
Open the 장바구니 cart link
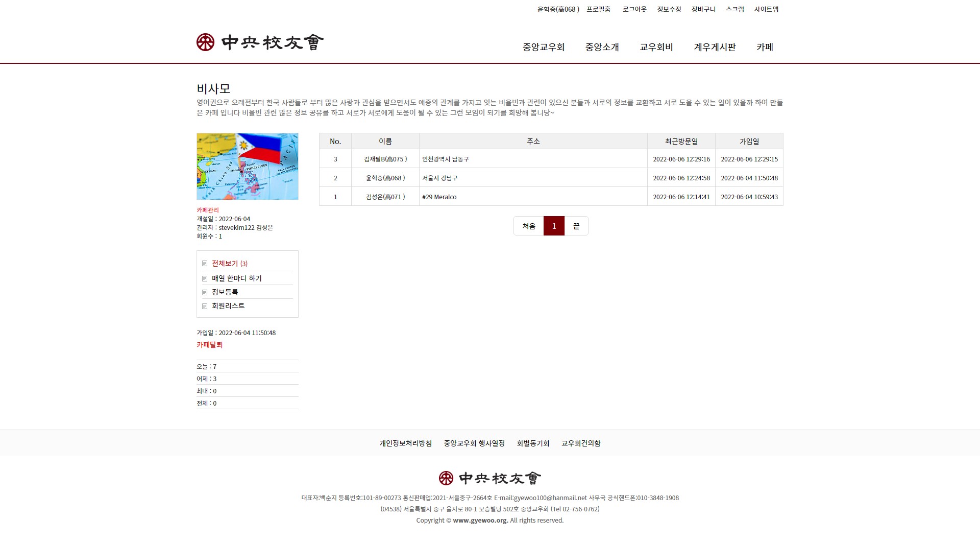(703, 9)
